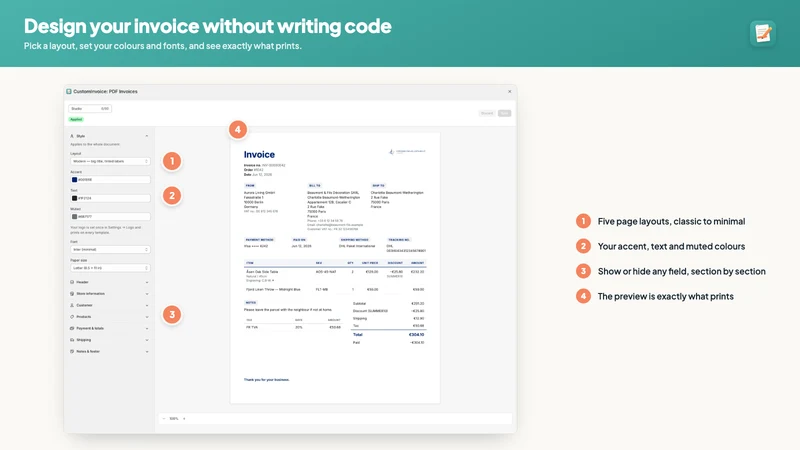Click the Shipping truck icon
This screenshot has height=450, width=800.
(x=72, y=340)
